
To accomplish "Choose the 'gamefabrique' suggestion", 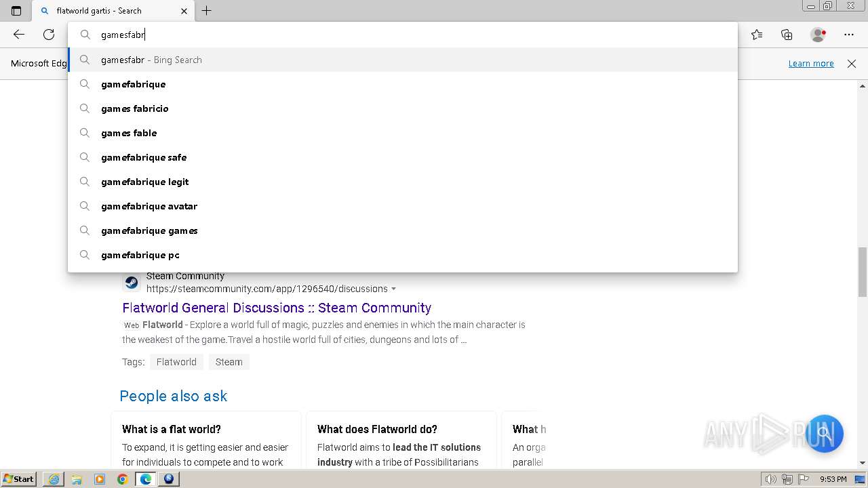I will tap(403, 84).
